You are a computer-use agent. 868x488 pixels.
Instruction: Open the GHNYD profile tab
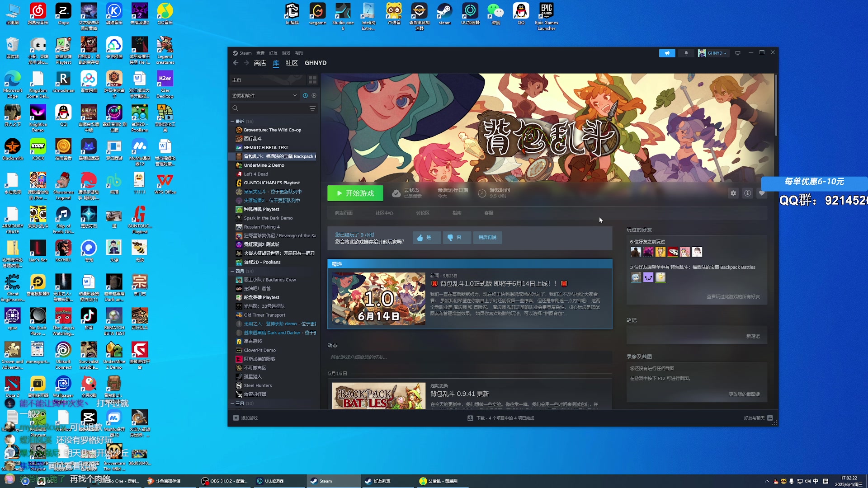tap(316, 63)
